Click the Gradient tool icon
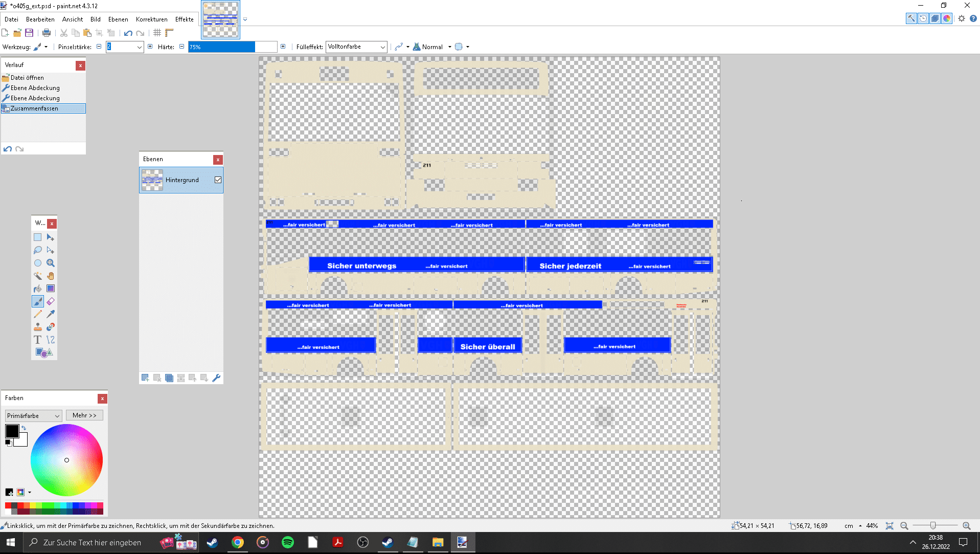980x554 pixels. [x=51, y=289]
